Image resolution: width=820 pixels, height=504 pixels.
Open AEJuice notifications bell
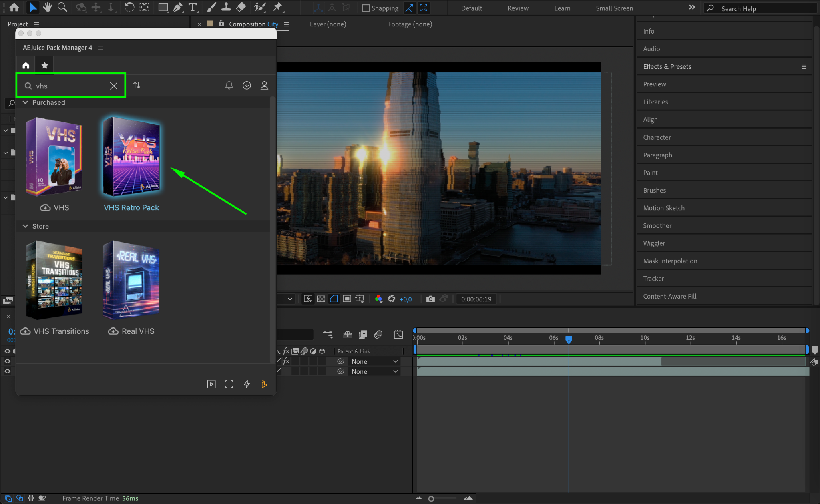click(229, 85)
